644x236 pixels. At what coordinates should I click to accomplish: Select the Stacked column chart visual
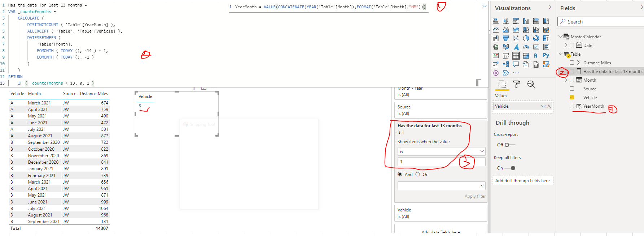coord(506,21)
